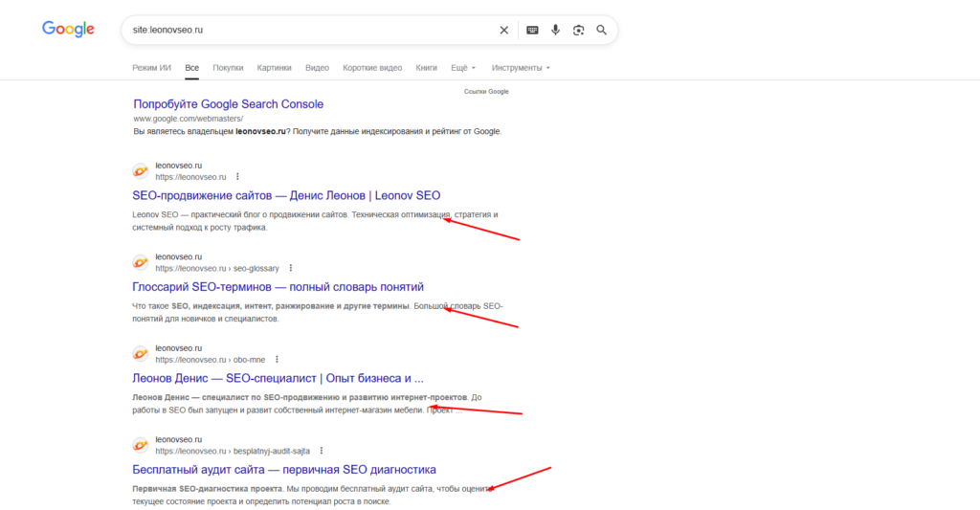The height and width of the screenshot is (510, 980).
Task: Open Бесплатный аудит сайта result link
Action: point(284,470)
